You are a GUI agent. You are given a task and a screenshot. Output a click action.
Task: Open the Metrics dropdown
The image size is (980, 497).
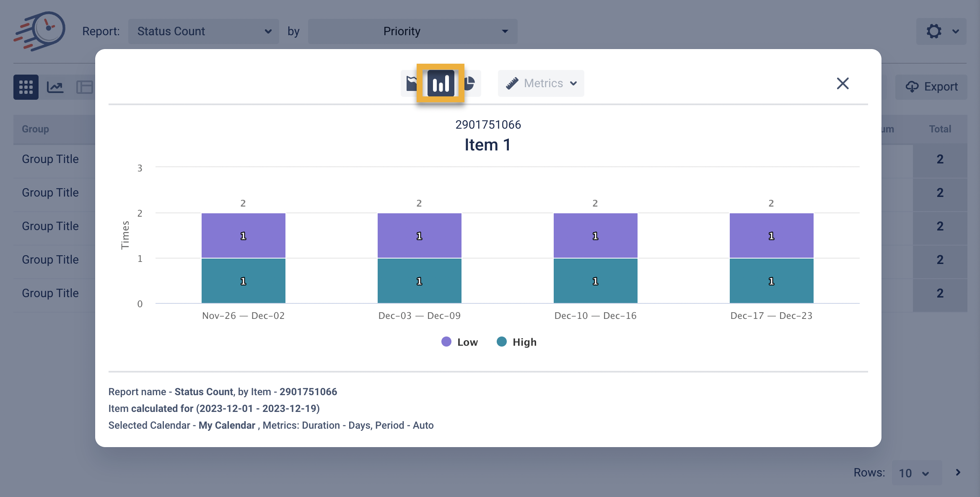click(x=541, y=83)
